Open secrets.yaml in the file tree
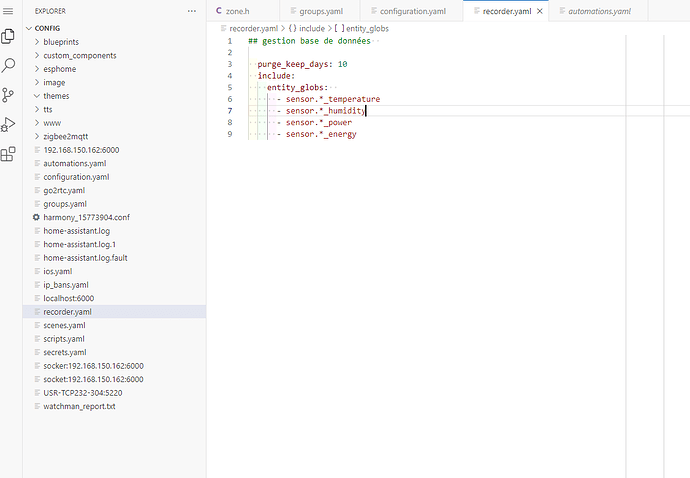Viewport: 690px width, 478px height. [x=65, y=352]
